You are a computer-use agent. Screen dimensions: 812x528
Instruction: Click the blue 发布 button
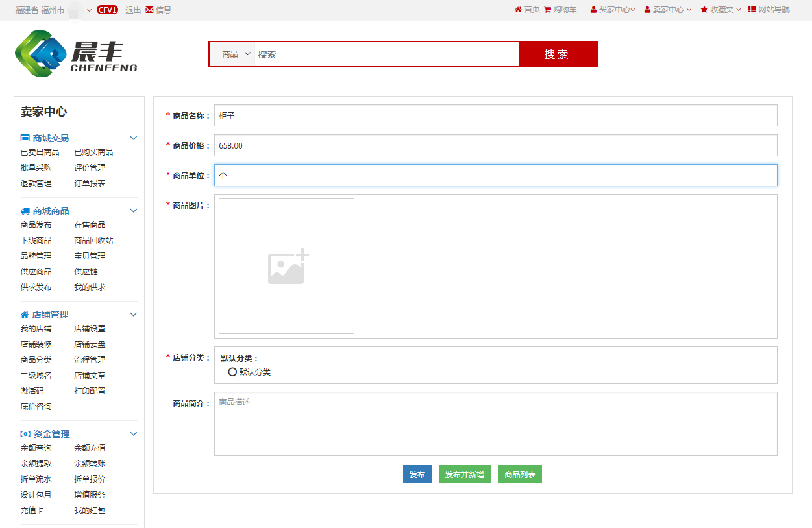click(x=417, y=474)
